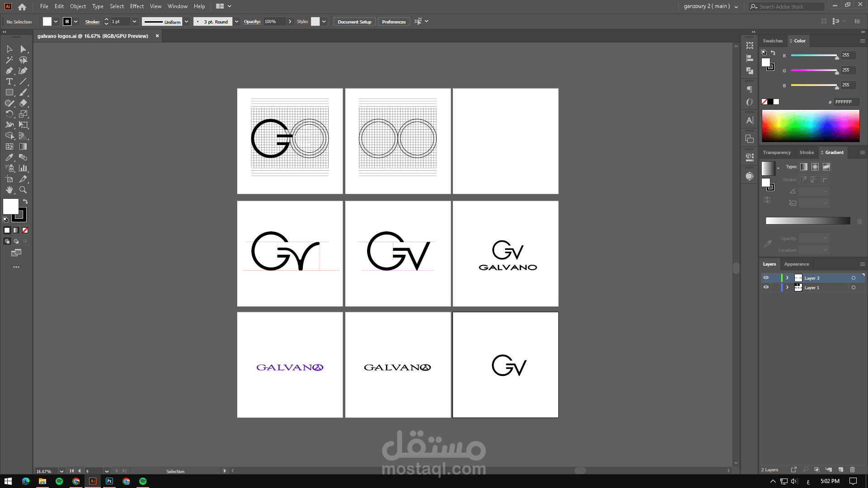Toggle visibility of Layer 1
Screen dimensions: 868x488
point(766,287)
